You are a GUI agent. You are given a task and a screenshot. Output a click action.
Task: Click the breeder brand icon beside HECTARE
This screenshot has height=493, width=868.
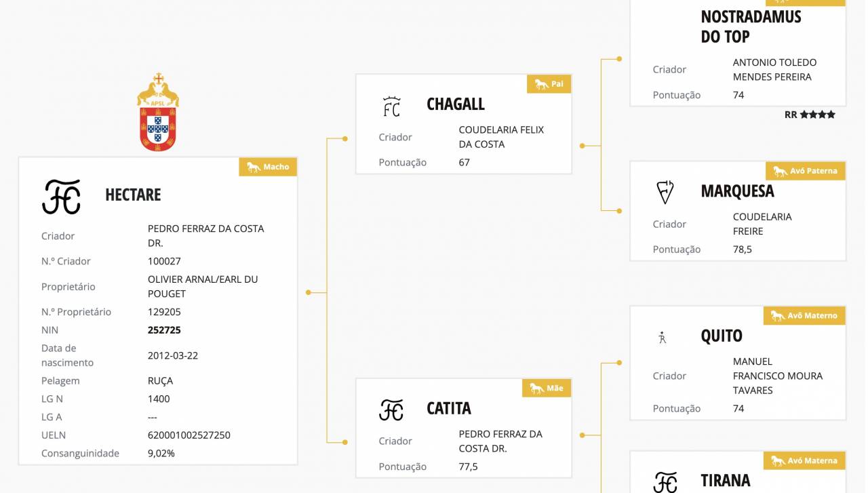tap(61, 197)
